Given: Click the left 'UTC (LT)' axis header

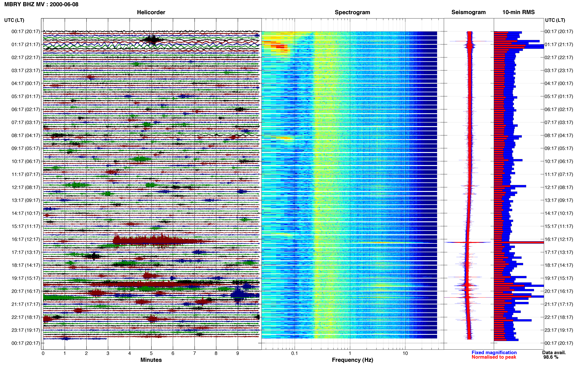Looking at the screenshot, I should pyautogui.click(x=14, y=20).
